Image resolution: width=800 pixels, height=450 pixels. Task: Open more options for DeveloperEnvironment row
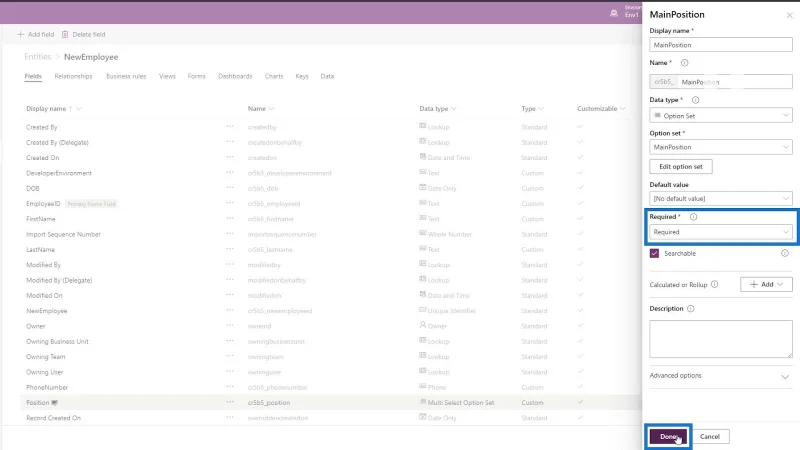[x=230, y=172]
